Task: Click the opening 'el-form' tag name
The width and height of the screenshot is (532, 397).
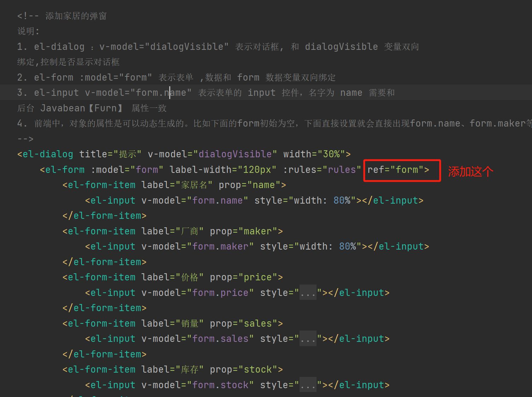Action: [65, 170]
